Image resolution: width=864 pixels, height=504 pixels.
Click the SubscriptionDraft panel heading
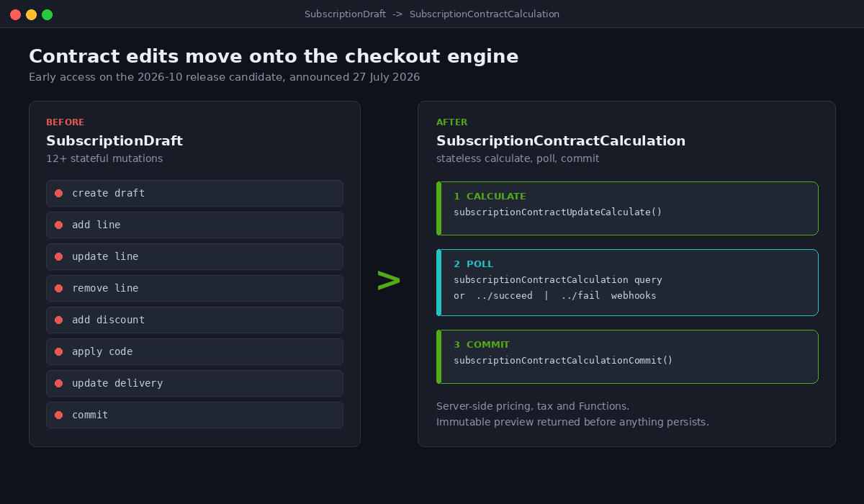point(114,140)
